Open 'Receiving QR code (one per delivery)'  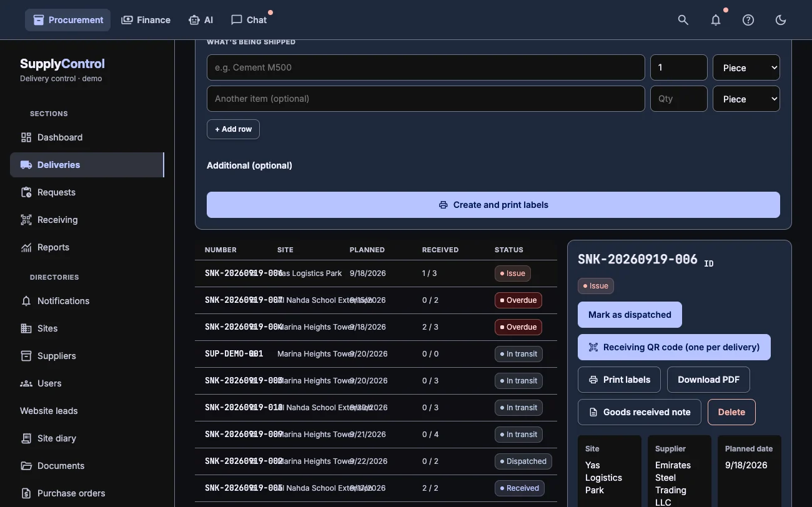pos(674,347)
